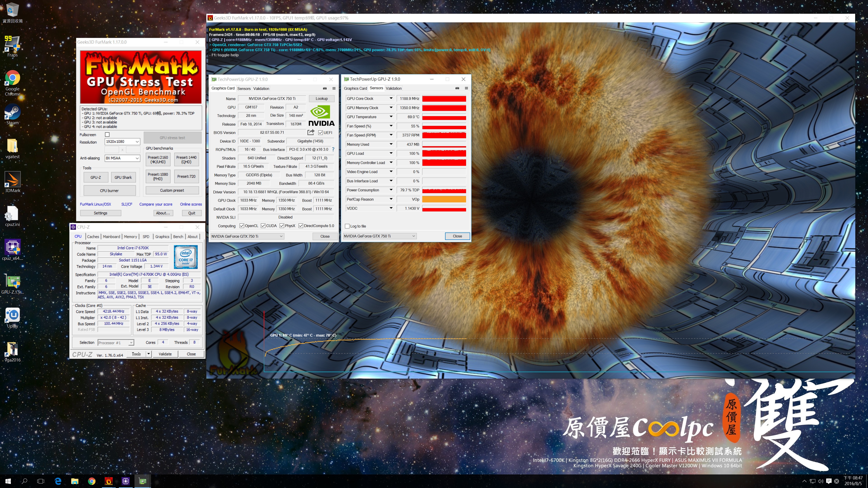Open the cpuz.ini file icon
This screenshot has height=488, width=868.
point(12,216)
